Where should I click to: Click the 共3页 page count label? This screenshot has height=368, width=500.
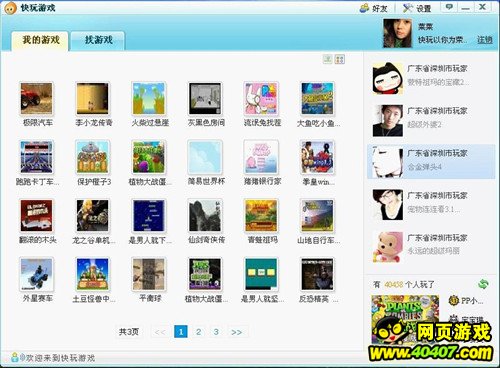click(x=129, y=332)
